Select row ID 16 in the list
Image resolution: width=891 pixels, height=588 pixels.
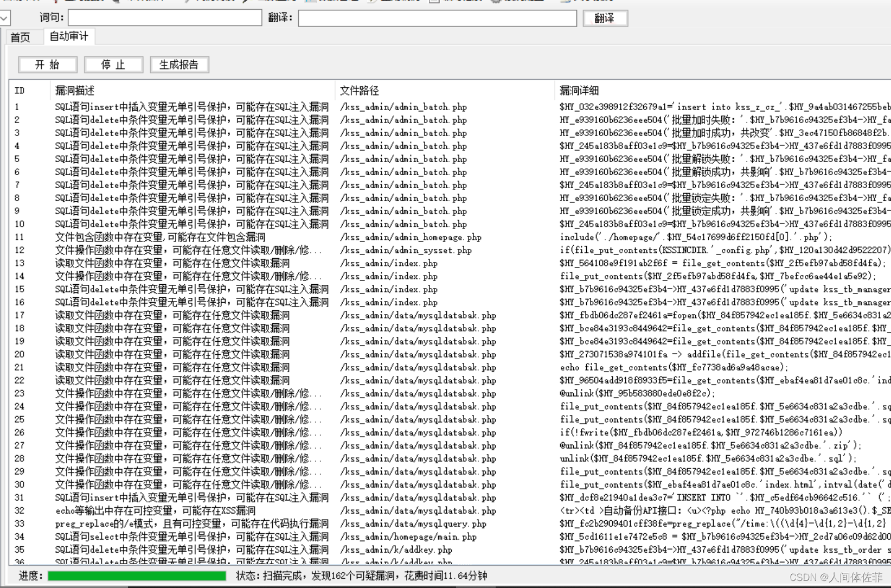click(x=20, y=302)
